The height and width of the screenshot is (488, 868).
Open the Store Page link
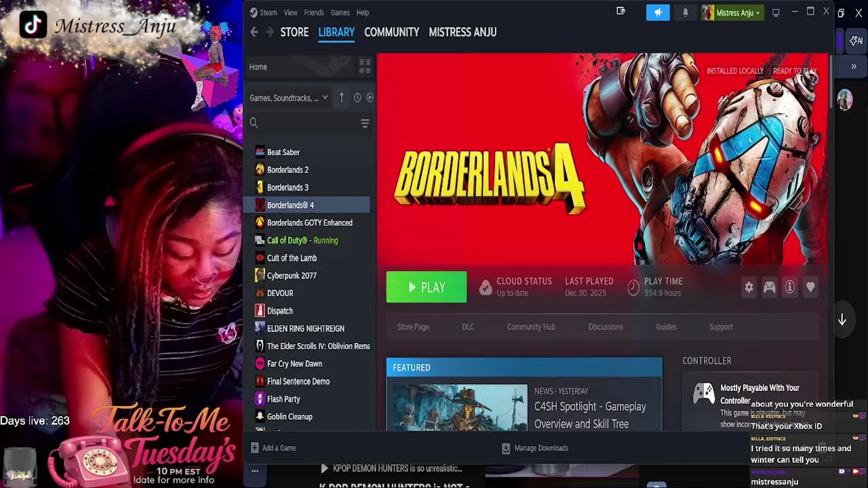click(x=413, y=327)
